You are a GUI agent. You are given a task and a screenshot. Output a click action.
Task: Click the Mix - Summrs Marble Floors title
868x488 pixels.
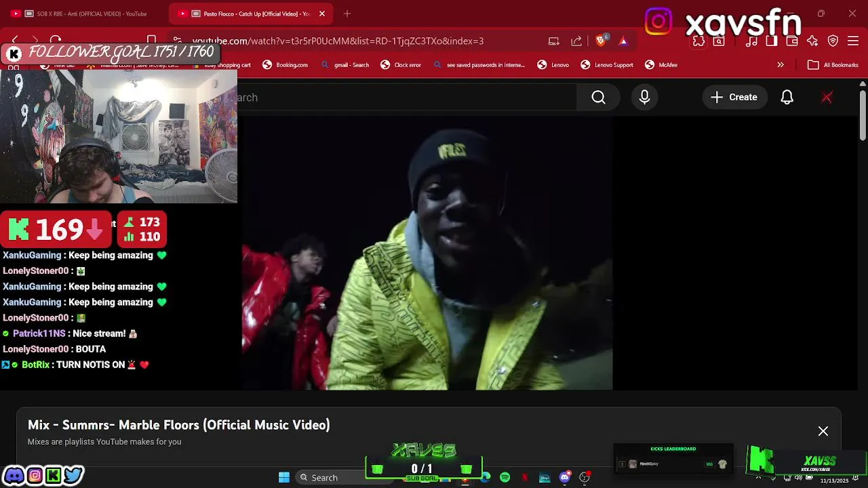point(179,425)
